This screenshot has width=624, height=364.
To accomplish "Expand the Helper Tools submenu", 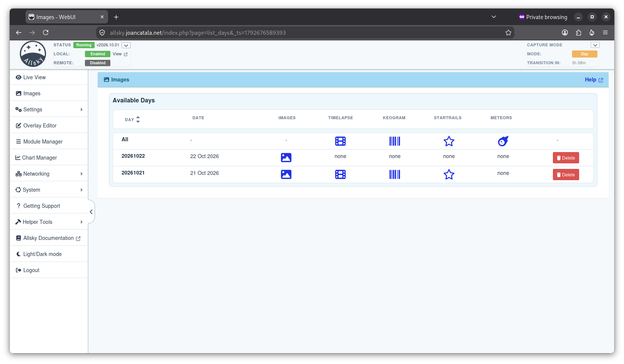I will [49, 222].
